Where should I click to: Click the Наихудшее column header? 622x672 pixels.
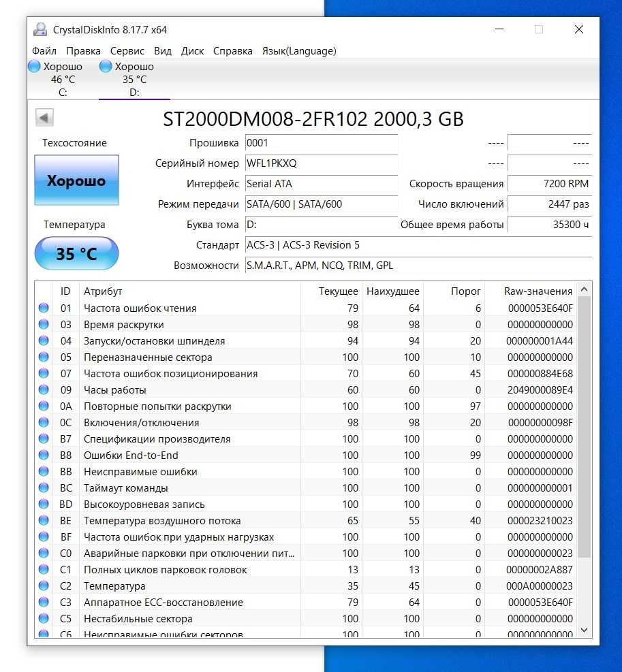coord(393,291)
